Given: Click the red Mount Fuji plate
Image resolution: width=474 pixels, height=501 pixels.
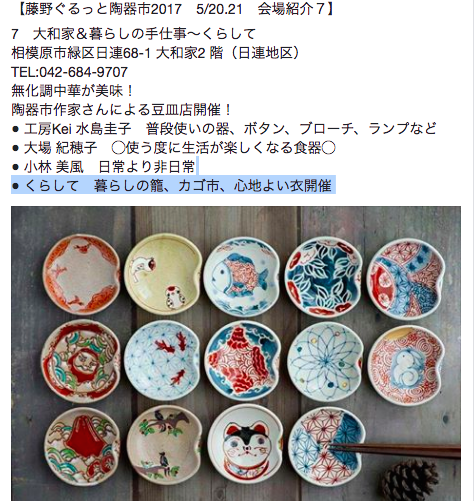Looking at the screenshot, I should (x=82, y=447).
